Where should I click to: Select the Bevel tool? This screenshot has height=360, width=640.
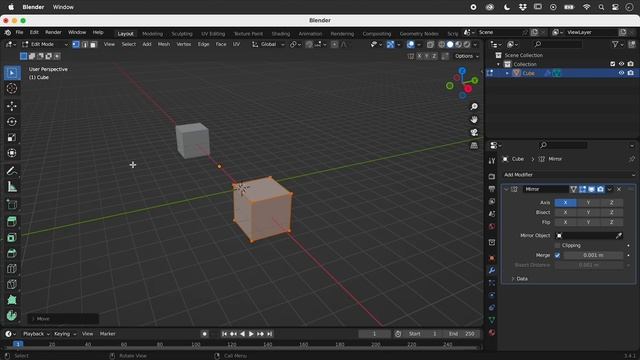[12, 253]
